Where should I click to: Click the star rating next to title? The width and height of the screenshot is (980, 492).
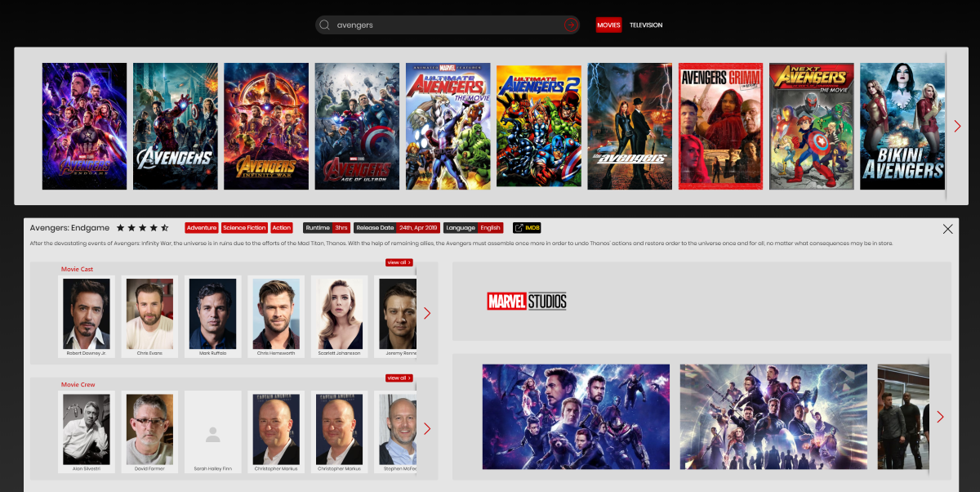tap(143, 228)
